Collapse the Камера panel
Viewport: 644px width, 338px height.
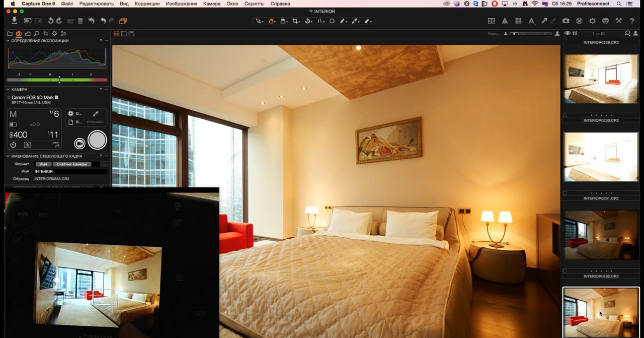click(x=8, y=90)
